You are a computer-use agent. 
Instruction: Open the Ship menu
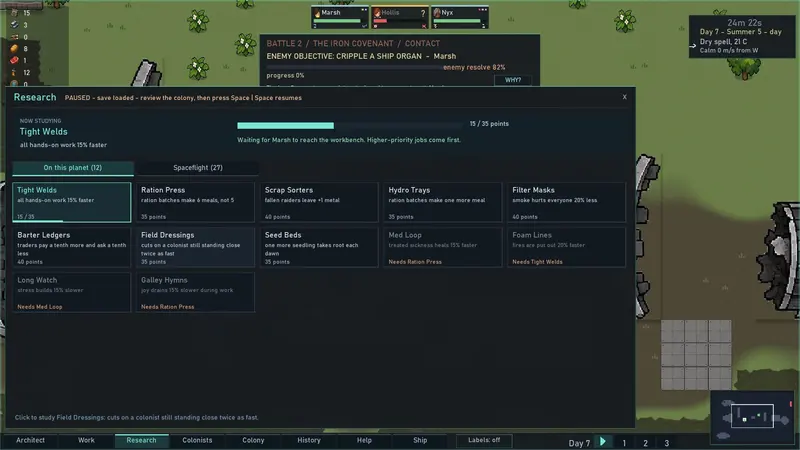pyautogui.click(x=420, y=440)
